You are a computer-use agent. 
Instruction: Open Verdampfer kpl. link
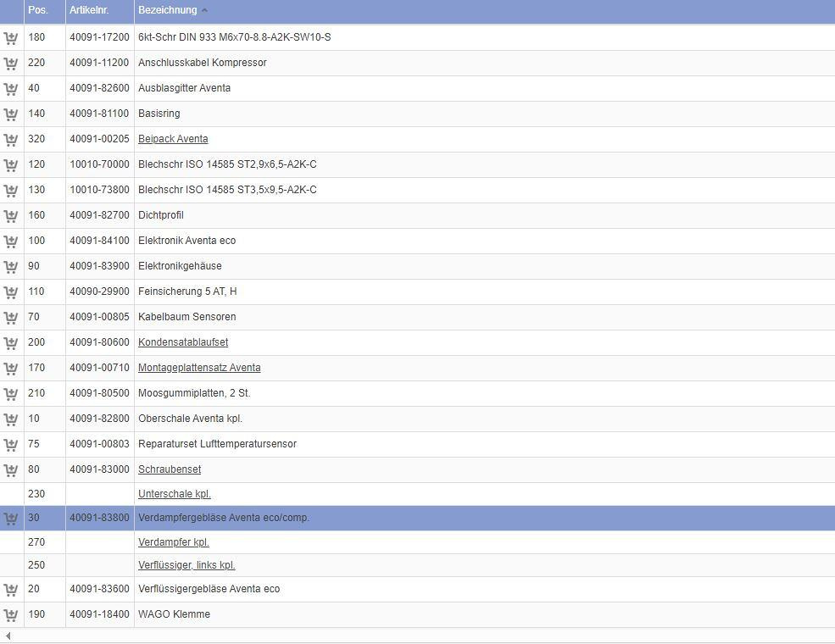174,542
